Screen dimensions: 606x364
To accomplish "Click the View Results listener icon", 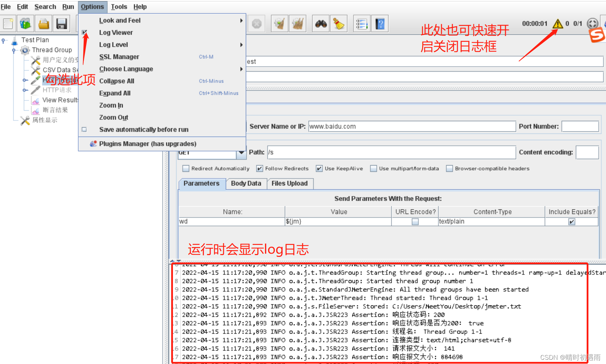I will pyautogui.click(x=36, y=101).
